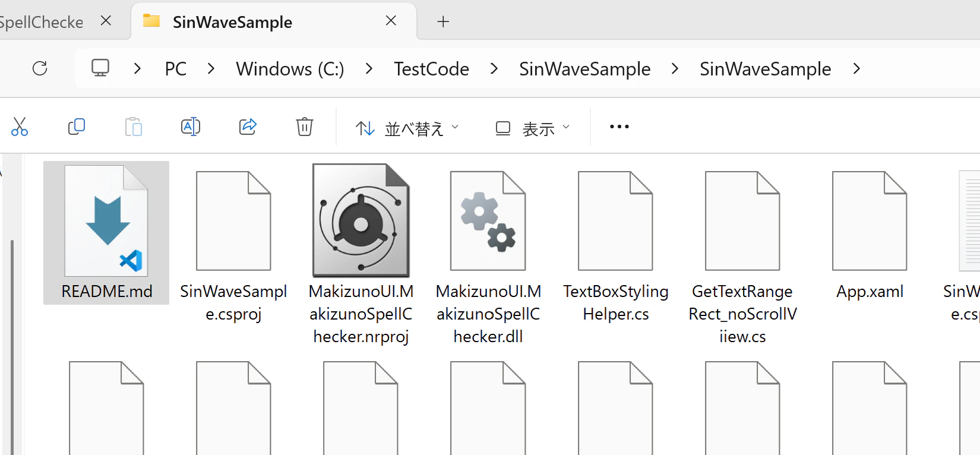Select the SinWaveSample.csproj file icon

(x=233, y=221)
